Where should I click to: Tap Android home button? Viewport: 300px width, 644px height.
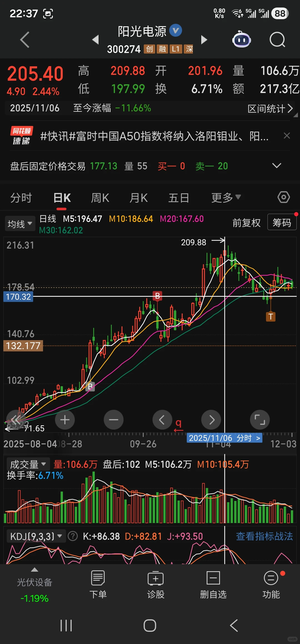[x=150, y=626]
